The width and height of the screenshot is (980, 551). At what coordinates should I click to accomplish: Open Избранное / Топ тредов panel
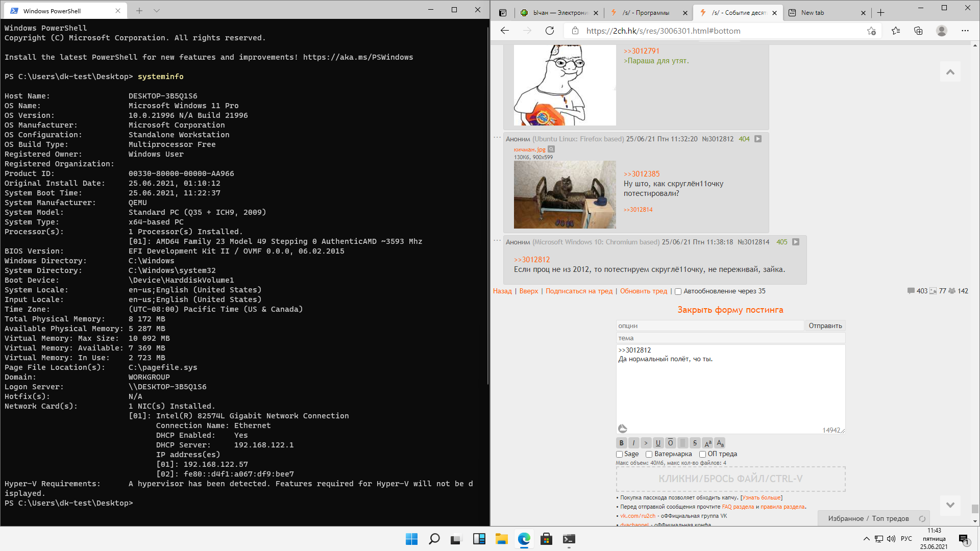868,519
